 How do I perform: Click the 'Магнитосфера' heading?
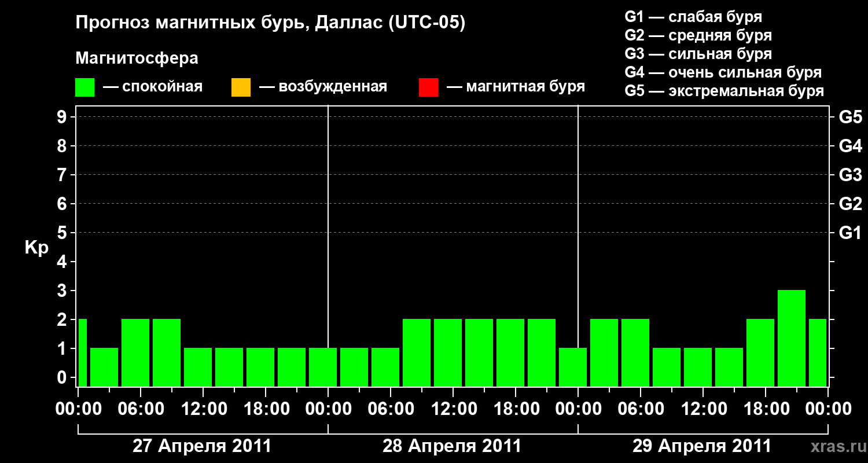(137, 58)
